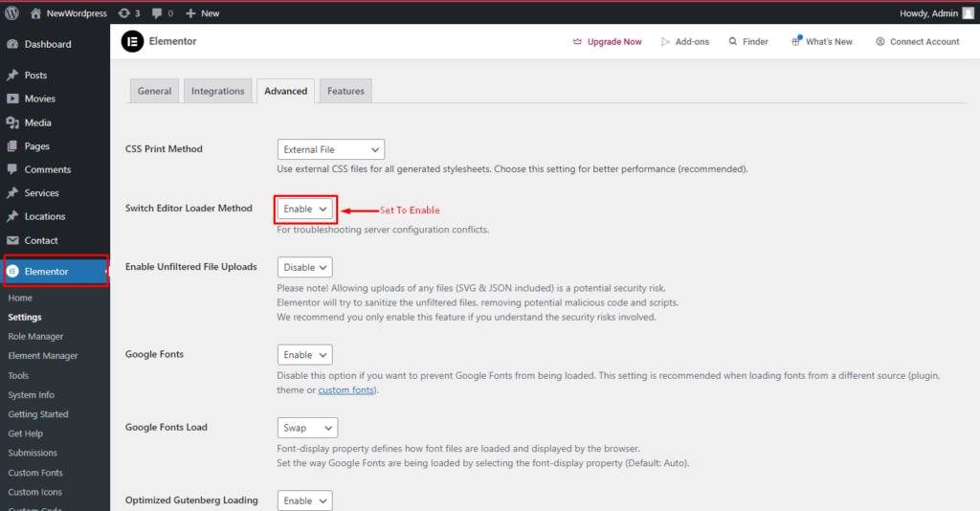Viewport: 980px width, 511px height.
Task: Open the System Info submenu
Action: pos(32,395)
